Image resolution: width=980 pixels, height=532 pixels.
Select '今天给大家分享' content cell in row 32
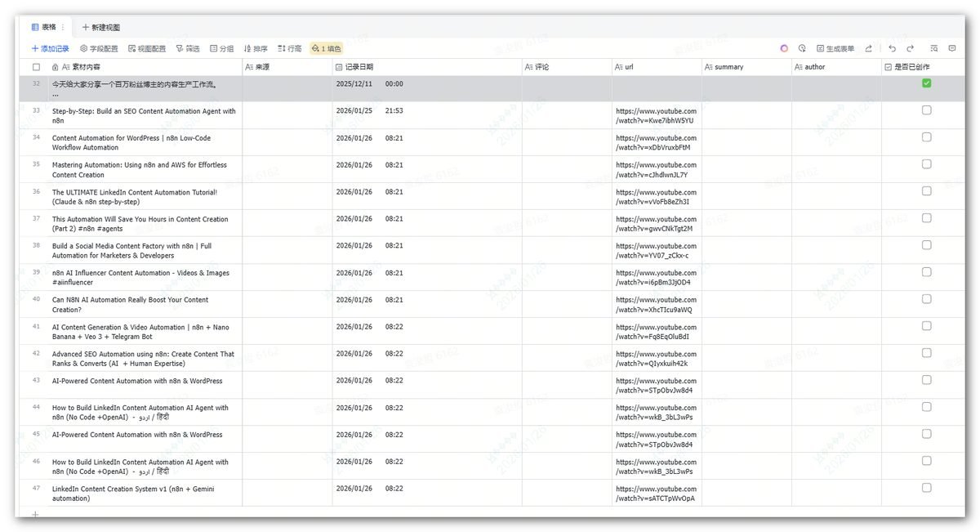[145, 89]
